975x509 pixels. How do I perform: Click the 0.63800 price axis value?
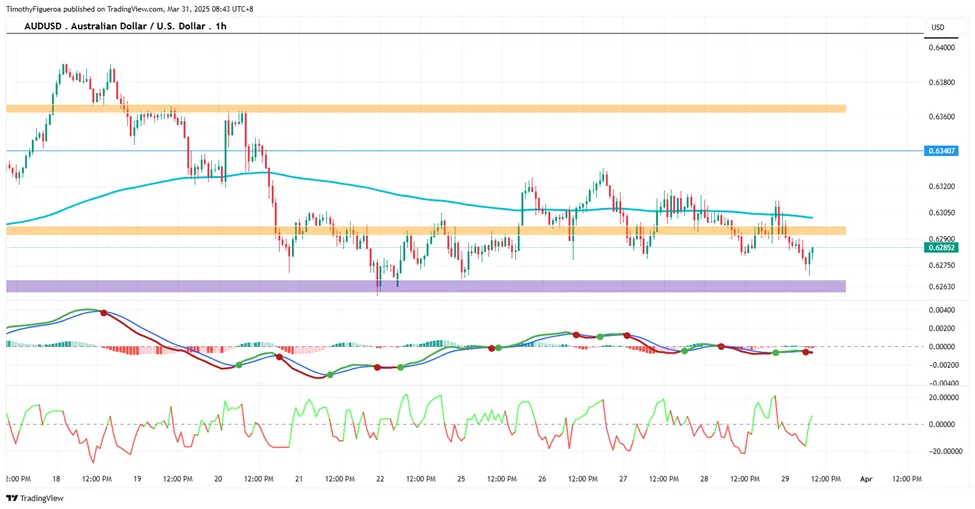pos(941,82)
